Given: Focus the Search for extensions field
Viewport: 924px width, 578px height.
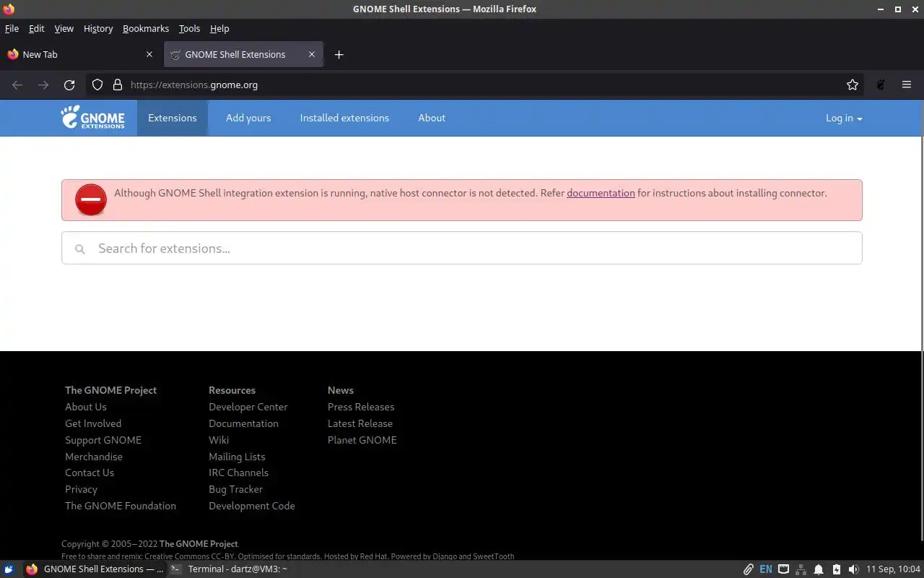Looking at the screenshot, I should (x=462, y=248).
